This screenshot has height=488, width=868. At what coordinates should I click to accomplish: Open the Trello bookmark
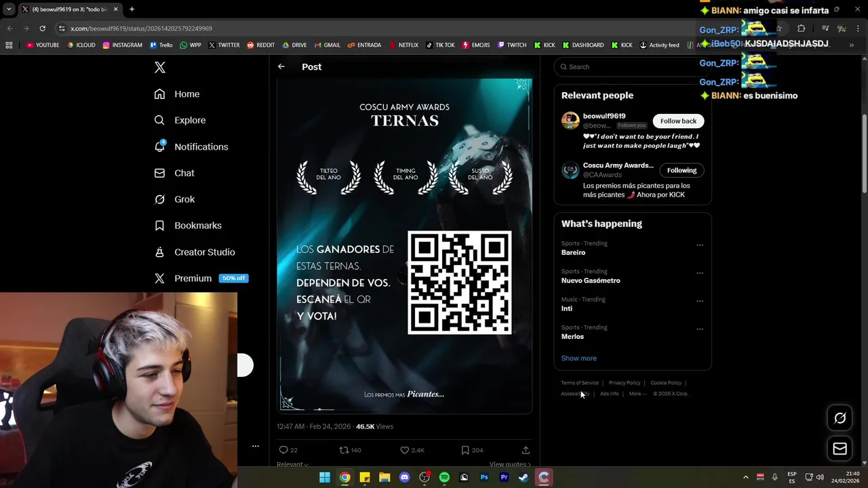tap(161, 45)
